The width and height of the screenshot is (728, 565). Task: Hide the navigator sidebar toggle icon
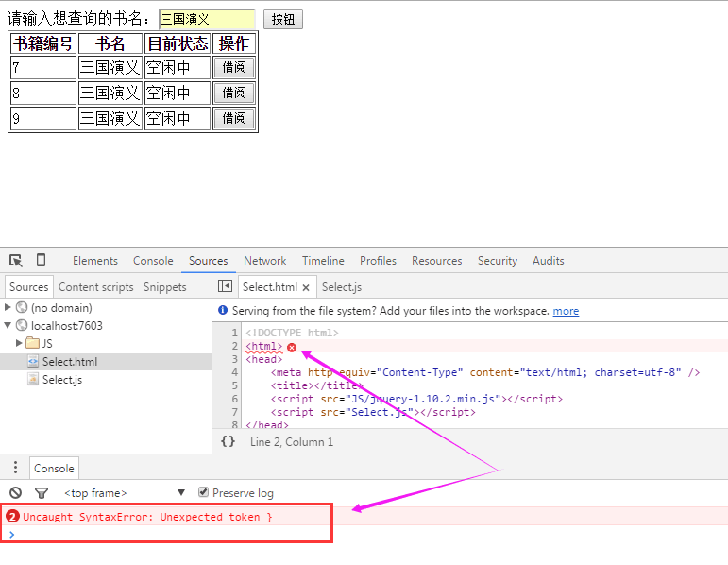pyautogui.click(x=225, y=285)
